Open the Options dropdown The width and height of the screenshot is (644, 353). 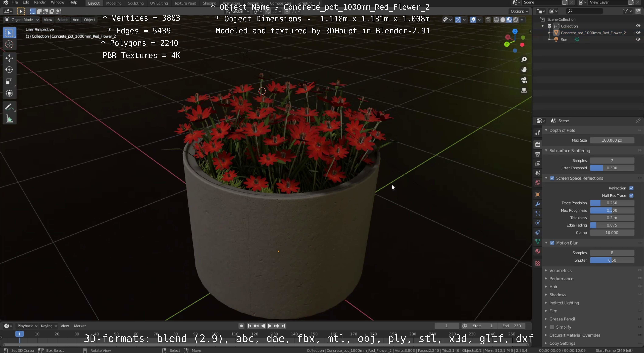pyautogui.click(x=519, y=11)
